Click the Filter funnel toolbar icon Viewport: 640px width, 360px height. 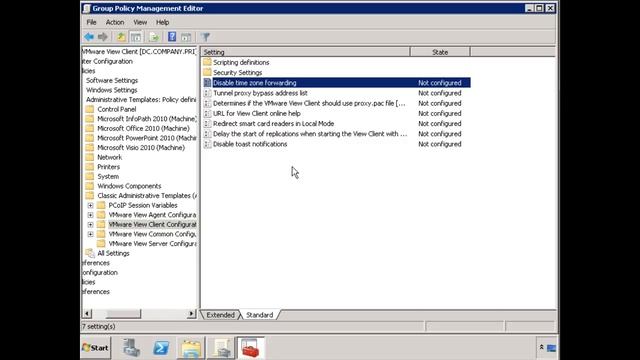[205, 37]
